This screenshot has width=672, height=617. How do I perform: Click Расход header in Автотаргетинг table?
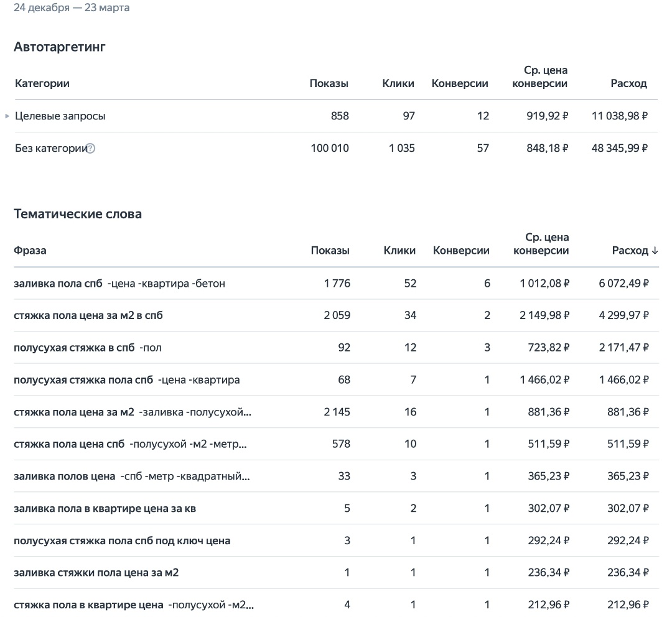pos(628,83)
